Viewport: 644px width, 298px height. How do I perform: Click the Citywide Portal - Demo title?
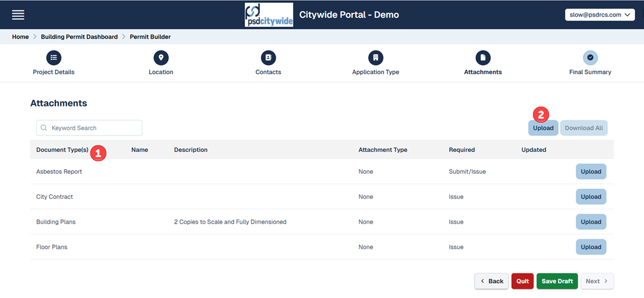pyautogui.click(x=349, y=15)
